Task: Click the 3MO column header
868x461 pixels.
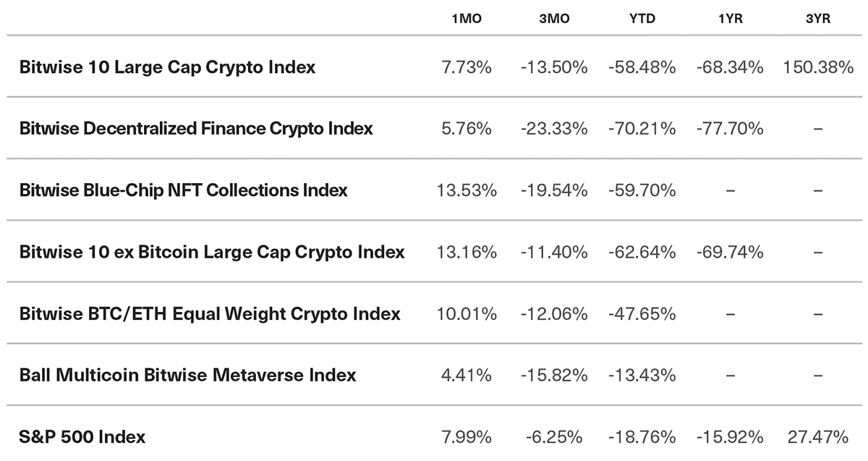Action: point(555,19)
